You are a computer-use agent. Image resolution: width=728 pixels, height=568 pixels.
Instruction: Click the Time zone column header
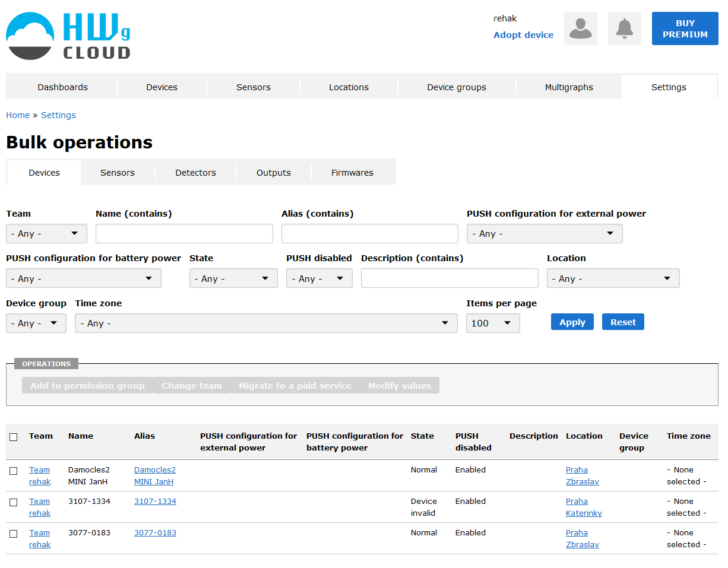[689, 436]
